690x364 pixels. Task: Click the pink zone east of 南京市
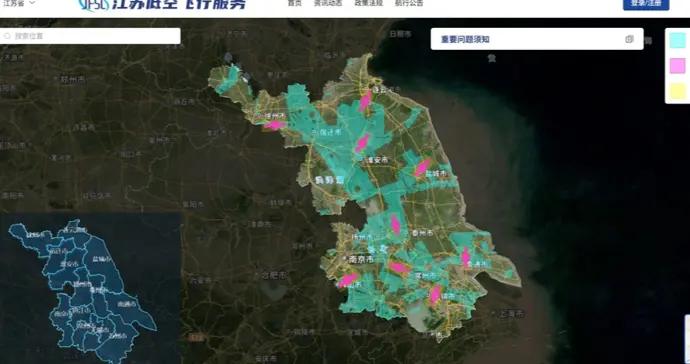point(399,267)
